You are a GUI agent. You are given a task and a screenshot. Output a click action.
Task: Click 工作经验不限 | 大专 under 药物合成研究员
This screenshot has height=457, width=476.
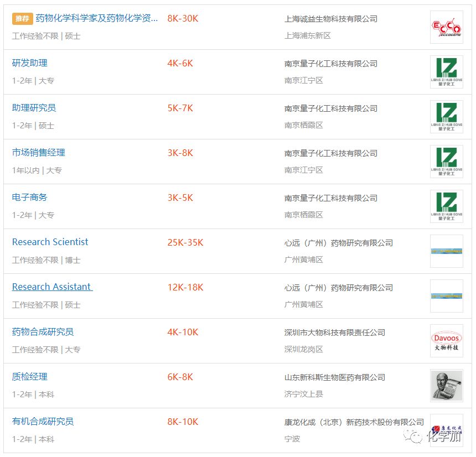click(x=46, y=350)
